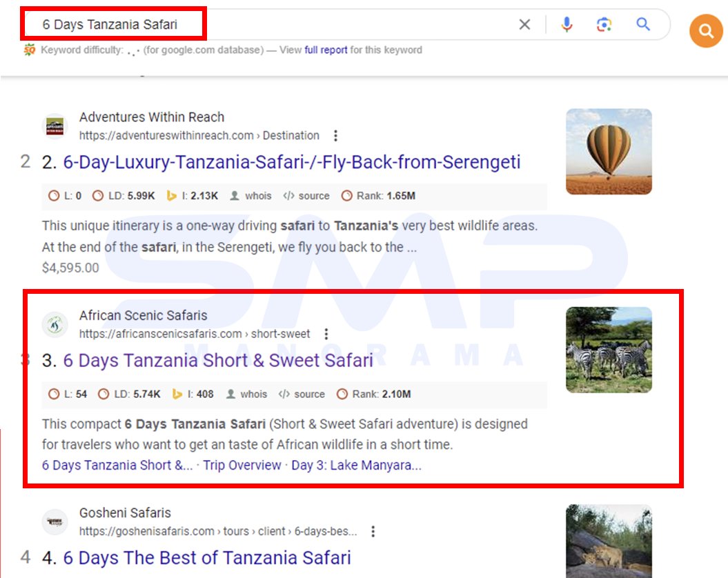Click the Rank: 1.65M metric

(x=378, y=196)
